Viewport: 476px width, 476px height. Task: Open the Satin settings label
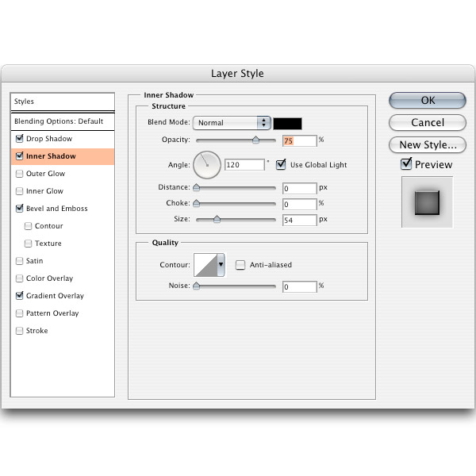[x=35, y=261]
